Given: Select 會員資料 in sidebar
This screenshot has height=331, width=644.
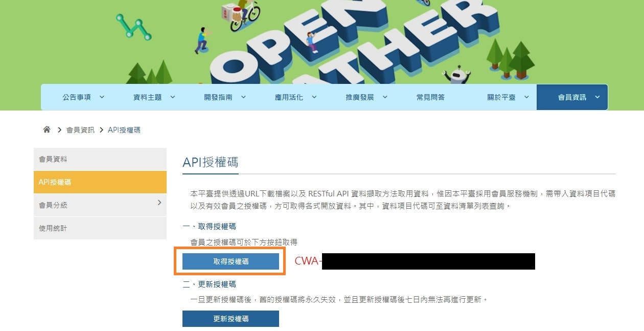Looking at the screenshot, I should pyautogui.click(x=100, y=159).
